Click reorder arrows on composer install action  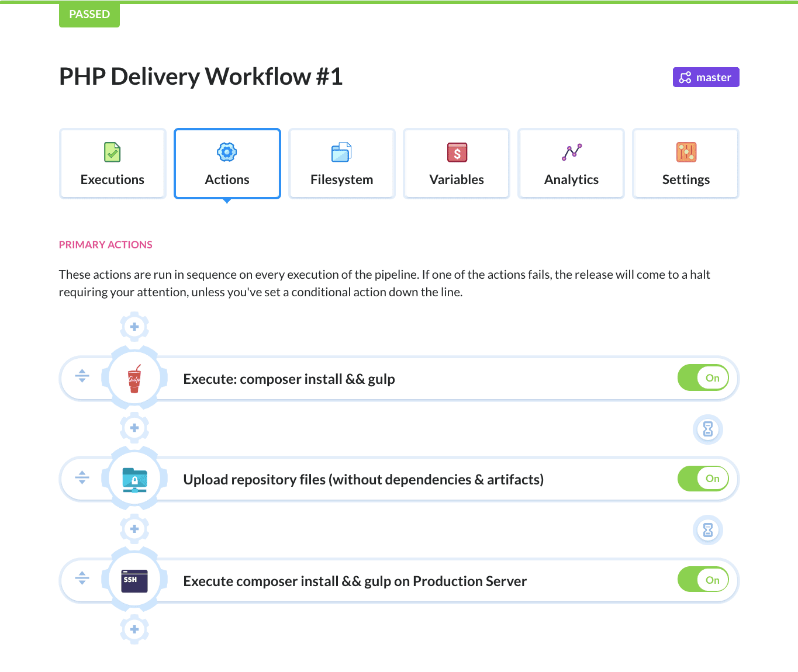pyautogui.click(x=82, y=376)
